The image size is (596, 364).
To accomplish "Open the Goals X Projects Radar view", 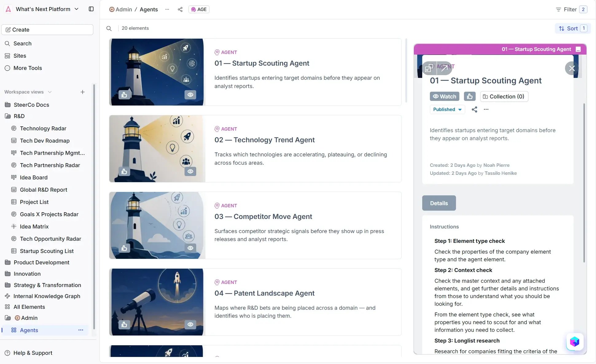I will (49, 214).
